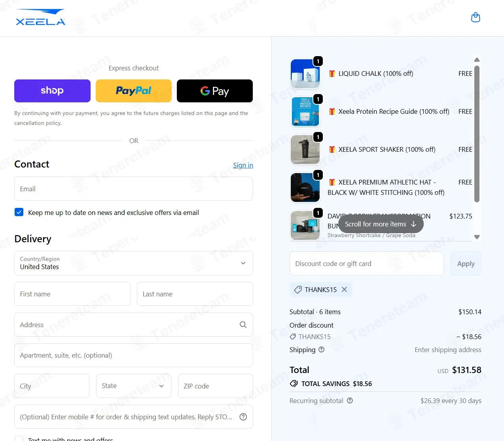Open the mobile number help icon
This screenshot has width=504, height=441.
pos(243,417)
